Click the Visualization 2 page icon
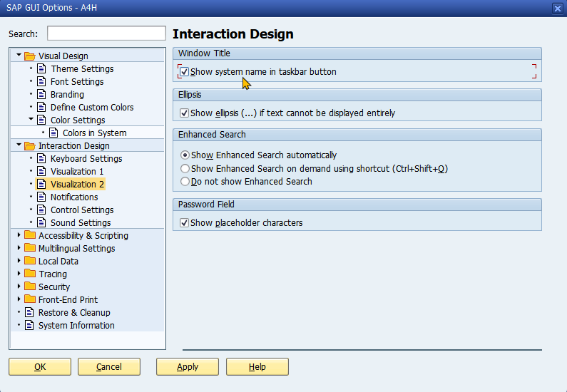The width and height of the screenshot is (567, 392). [41, 185]
